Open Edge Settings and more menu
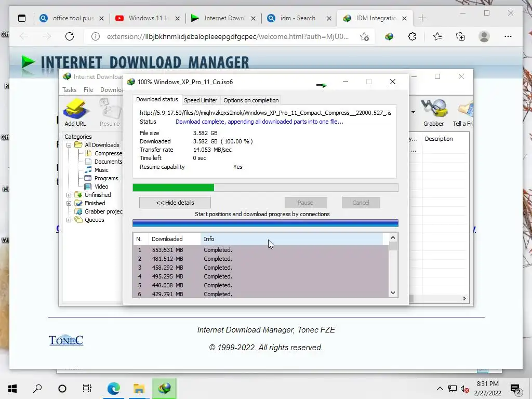 click(x=508, y=36)
